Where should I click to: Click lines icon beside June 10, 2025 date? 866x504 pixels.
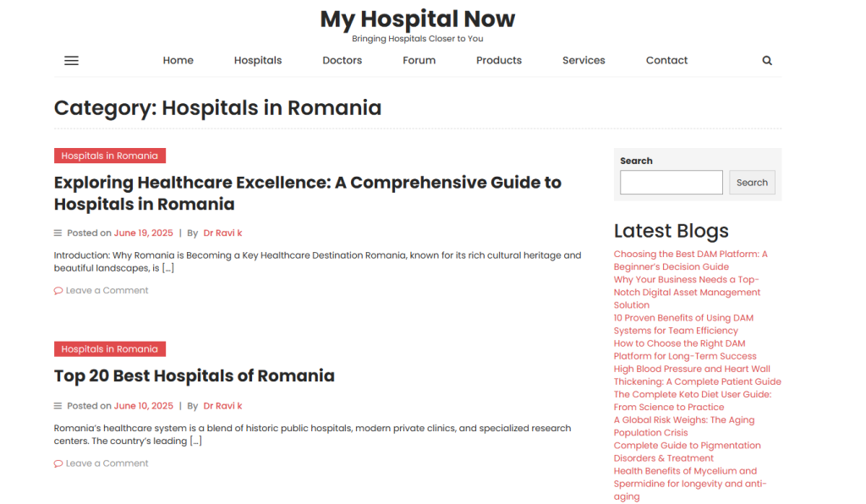click(x=58, y=406)
